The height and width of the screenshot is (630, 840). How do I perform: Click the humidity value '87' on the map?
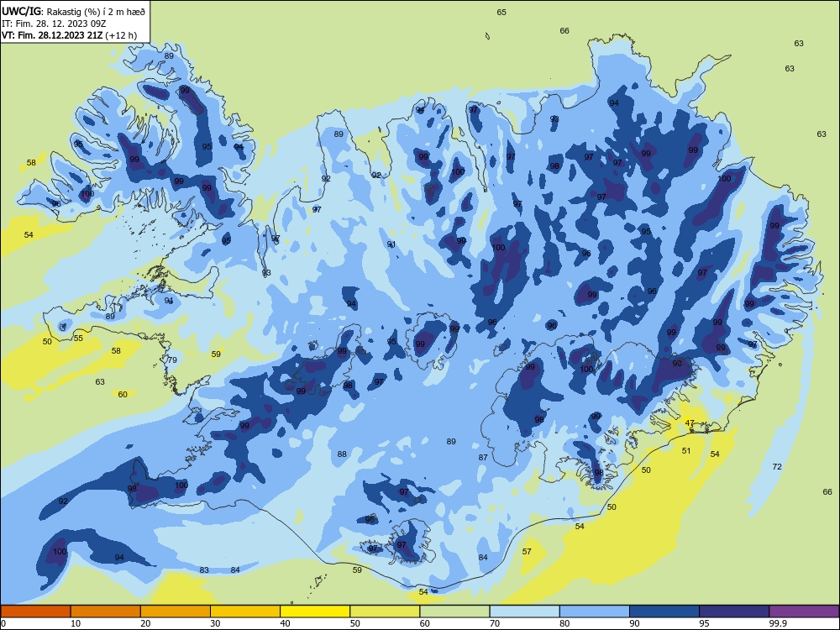(483, 458)
